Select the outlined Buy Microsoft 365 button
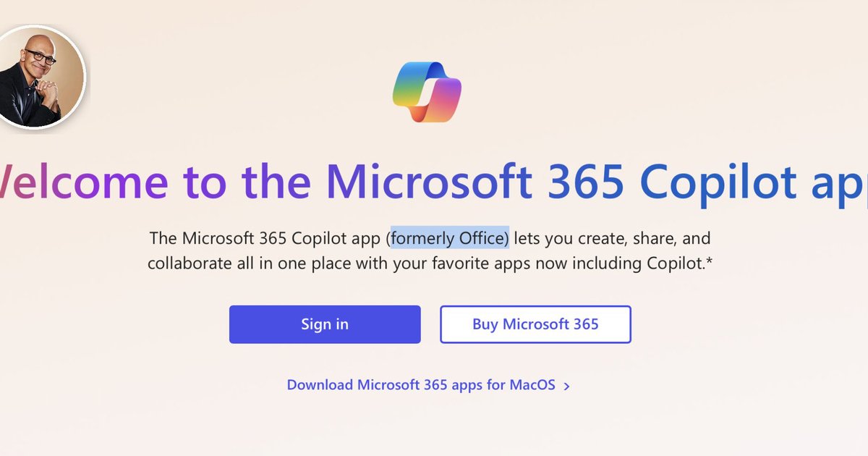 pos(535,324)
